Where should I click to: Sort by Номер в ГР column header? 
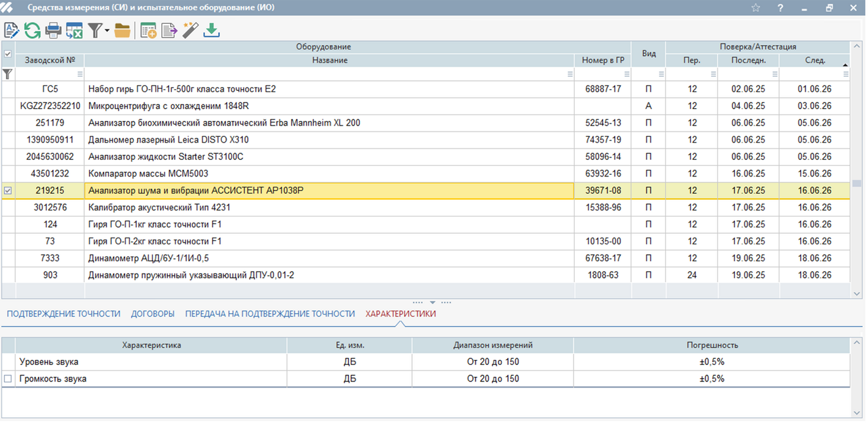click(x=603, y=60)
